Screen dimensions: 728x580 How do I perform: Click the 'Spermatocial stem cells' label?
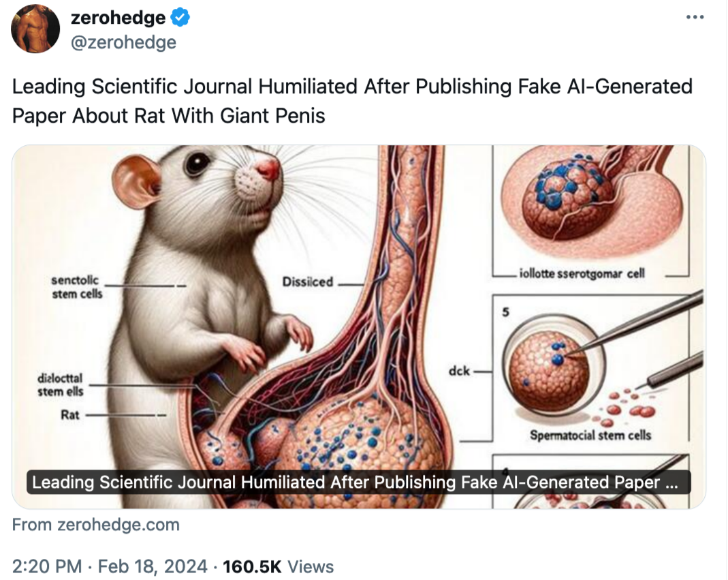coord(590,436)
